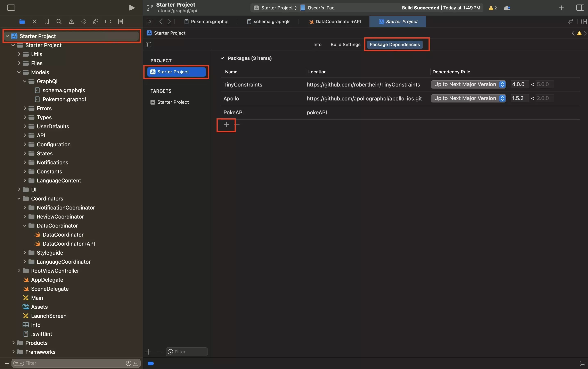Toggle the left navigator sidebar

(x=11, y=8)
